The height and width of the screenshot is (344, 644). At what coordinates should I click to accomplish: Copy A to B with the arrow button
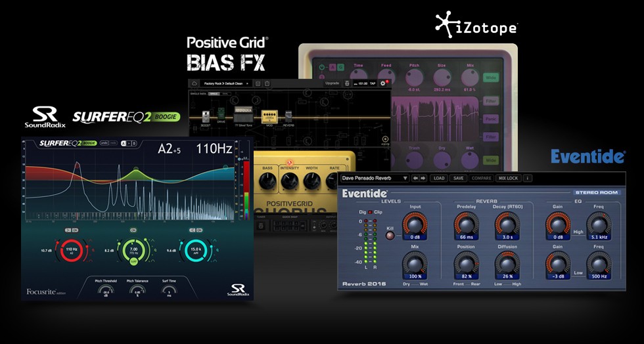click(x=129, y=143)
